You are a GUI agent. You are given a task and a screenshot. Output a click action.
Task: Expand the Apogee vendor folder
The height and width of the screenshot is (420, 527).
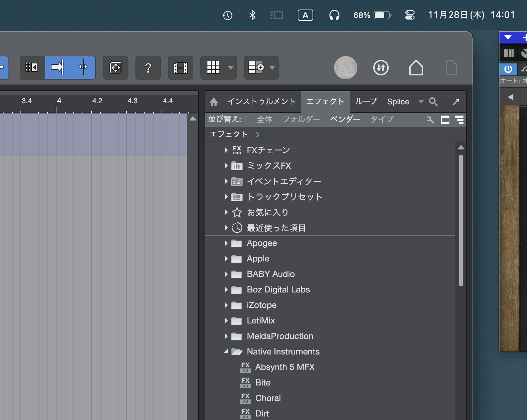tap(226, 243)
